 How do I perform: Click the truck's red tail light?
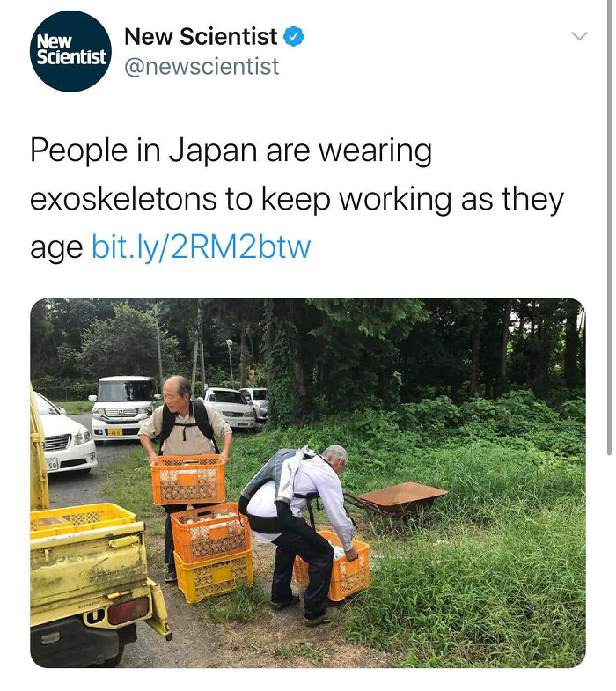128,611
